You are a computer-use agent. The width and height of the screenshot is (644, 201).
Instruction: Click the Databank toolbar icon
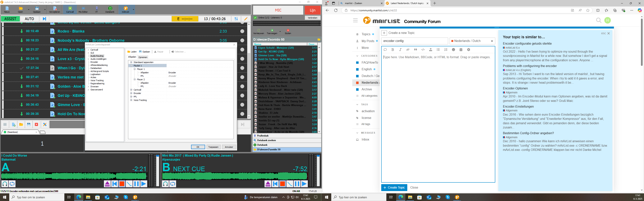pos(110,10)
